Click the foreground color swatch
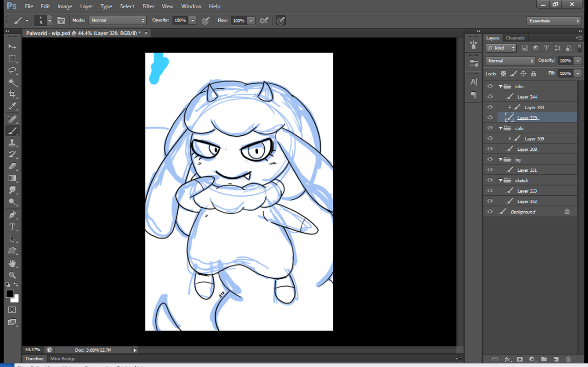Image resolution: width=588 pixels, height=367 pixels. [10, 294]
